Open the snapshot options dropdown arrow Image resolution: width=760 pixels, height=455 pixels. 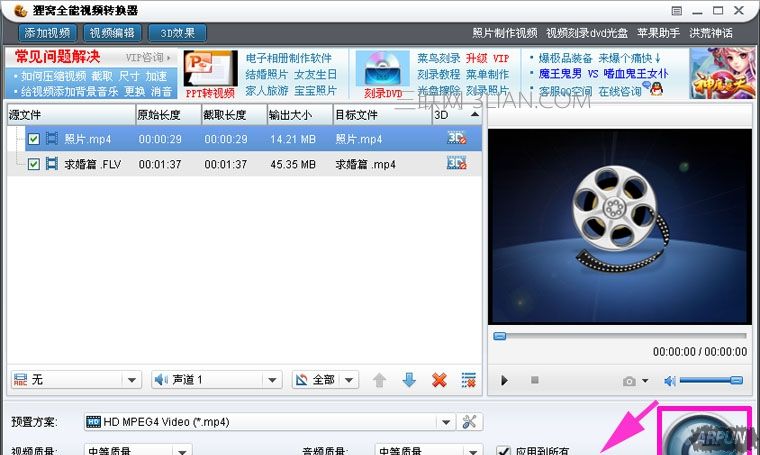(645, 381)
